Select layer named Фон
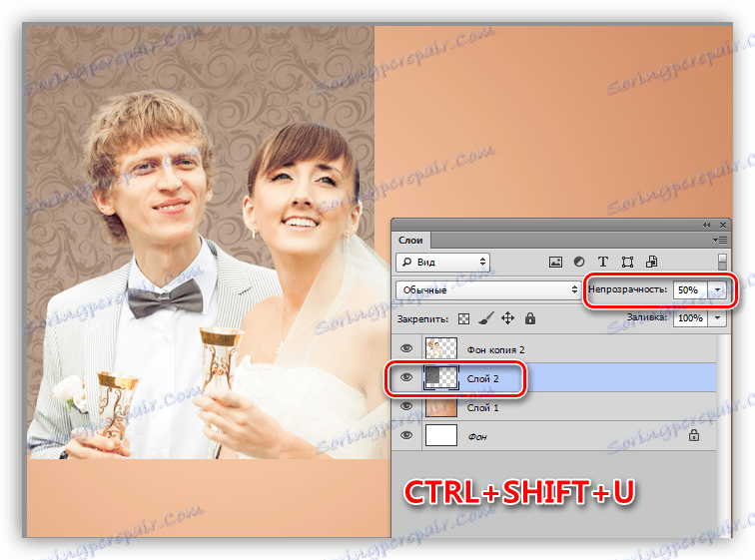The image size is (755, 560). (x=477, y=437)
